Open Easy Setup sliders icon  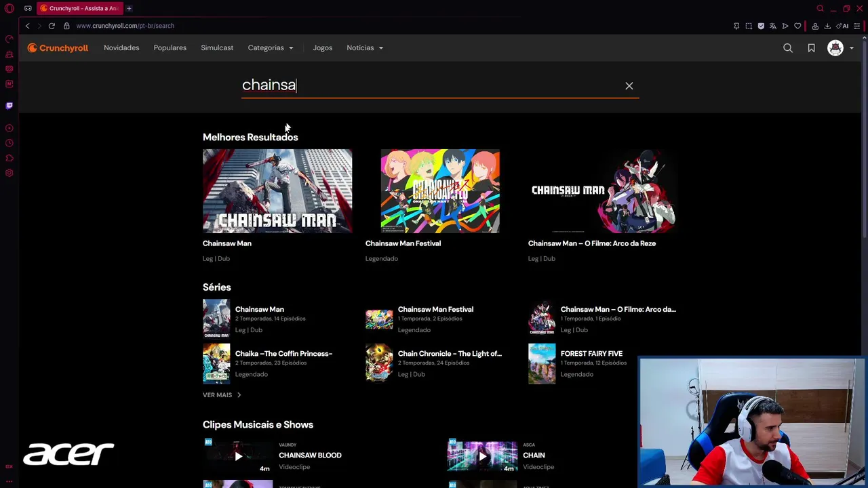[x=857, y=26]
